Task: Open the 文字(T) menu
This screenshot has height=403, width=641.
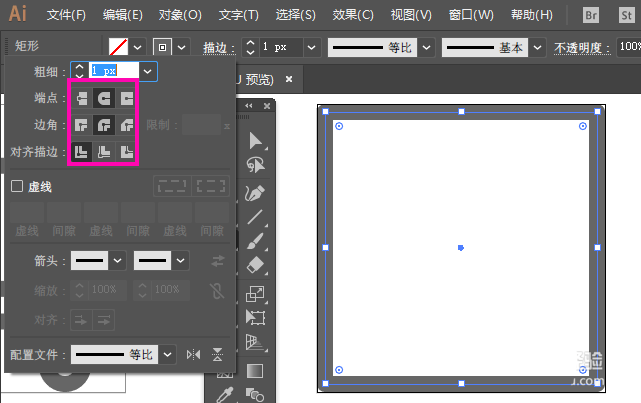Action: [239, 15]
